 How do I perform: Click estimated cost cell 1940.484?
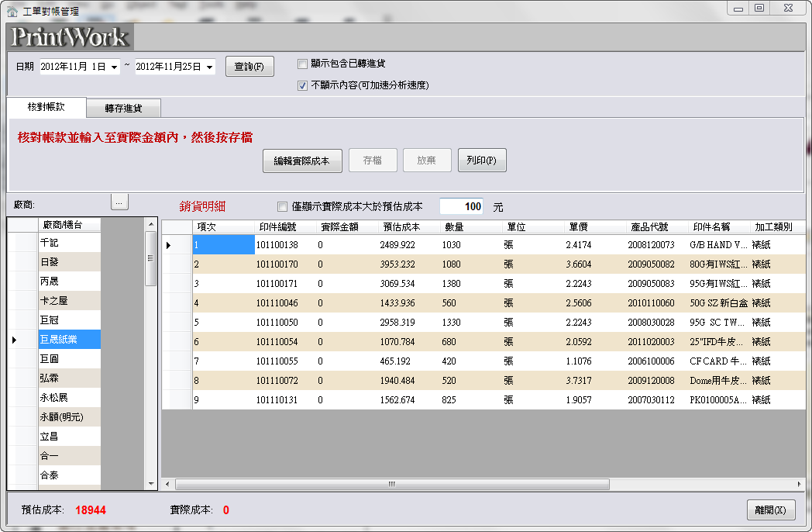(409, 381)
